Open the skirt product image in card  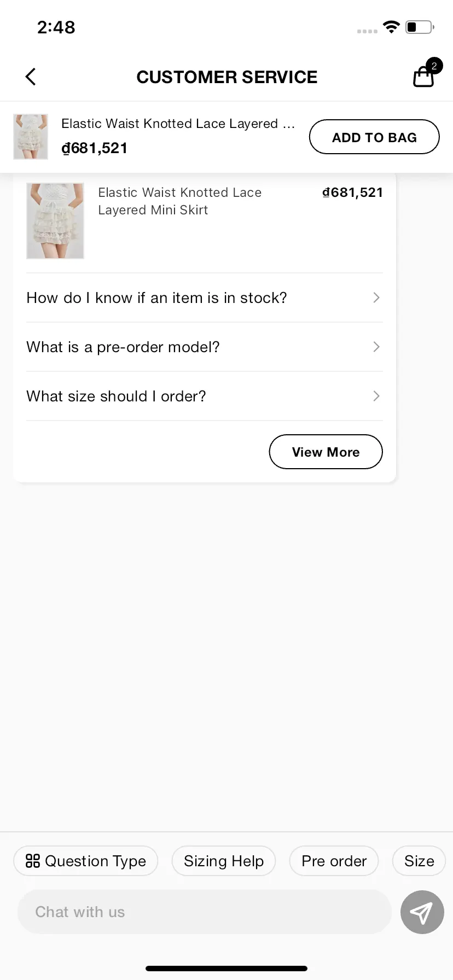click(x=55, y=221)
